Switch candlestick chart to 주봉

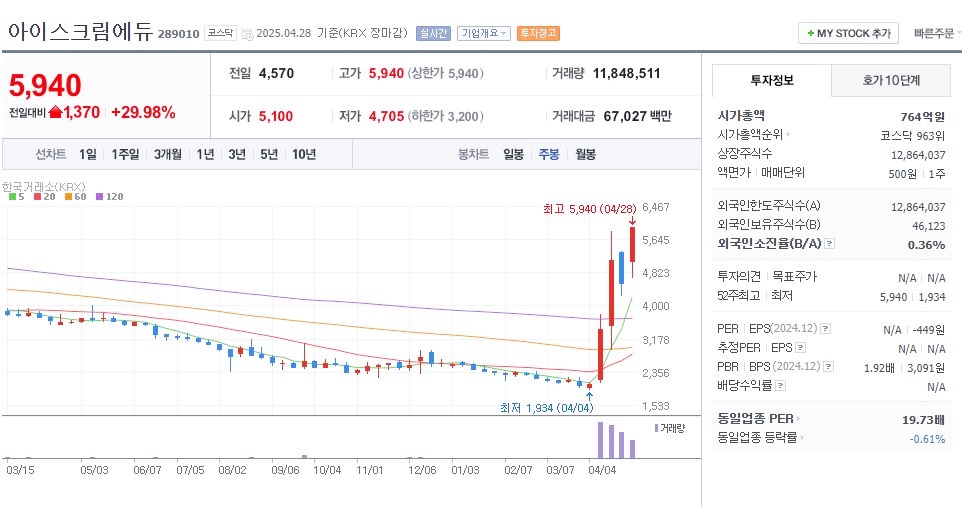[549, 154]
